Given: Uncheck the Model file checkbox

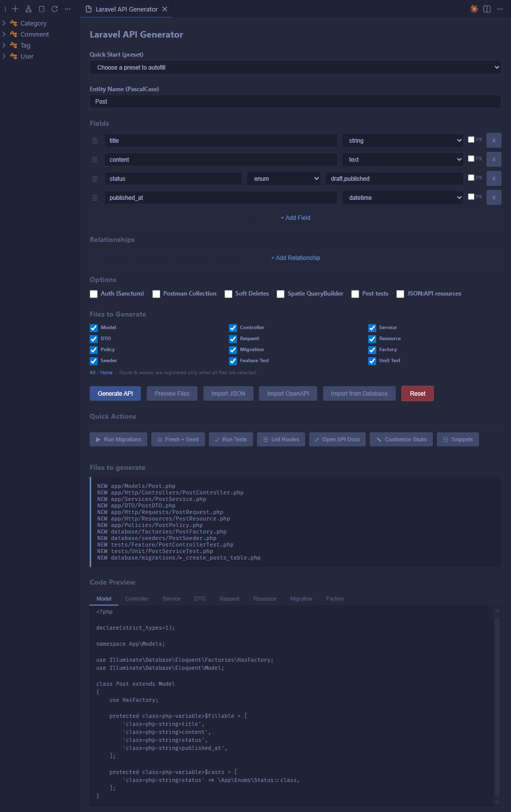Looking at the screenshot, I should point(94,328).
